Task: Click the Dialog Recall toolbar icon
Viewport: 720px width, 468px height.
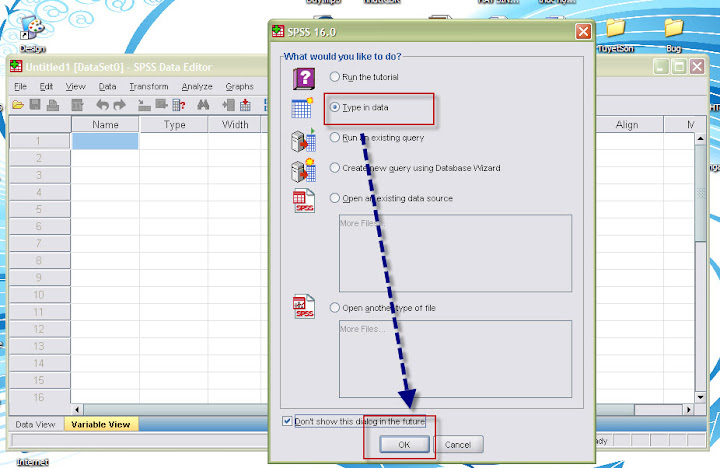Action: coord(77,105)
